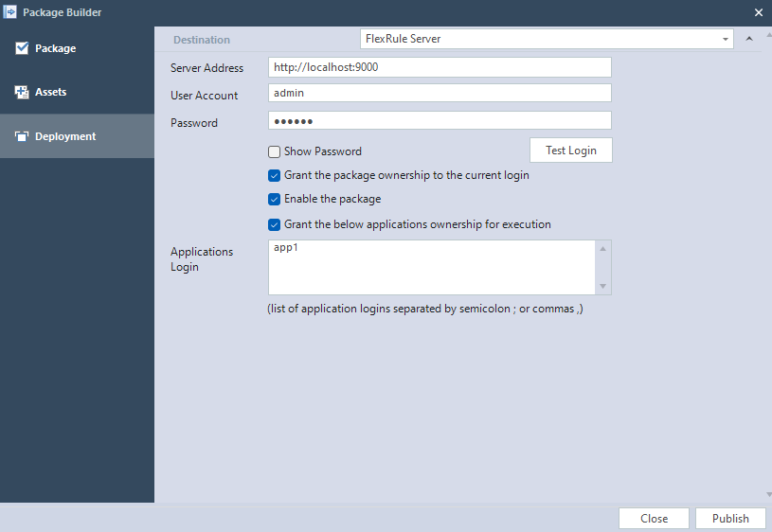This screenshot has width=772, height=532.
Task: Click the Package checkmark icon in sidebar
Action: click(22, 47)
